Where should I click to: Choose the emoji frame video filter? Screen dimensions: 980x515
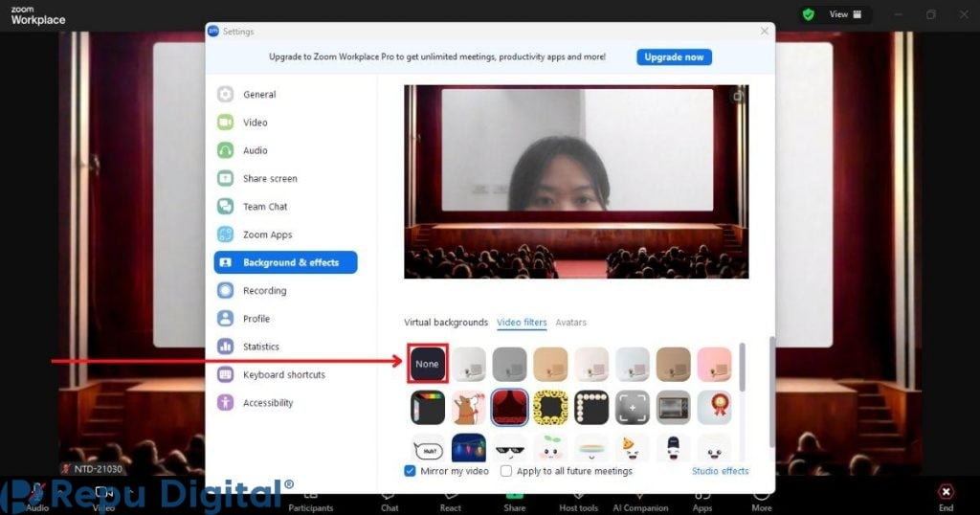(x=550, y=408)
